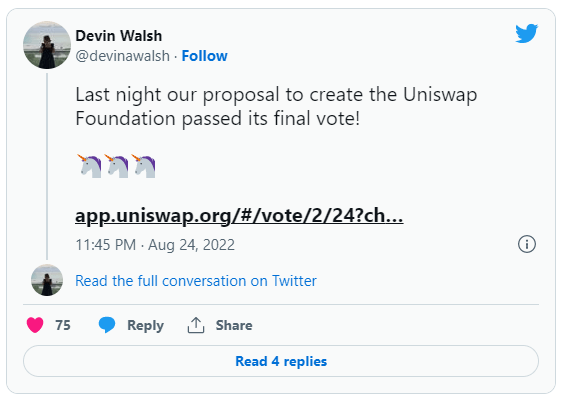The height and width of the screenshot is (402, 562).
Task: Open Devin Walsh's large profile picture
Action: tap(47, 45)
